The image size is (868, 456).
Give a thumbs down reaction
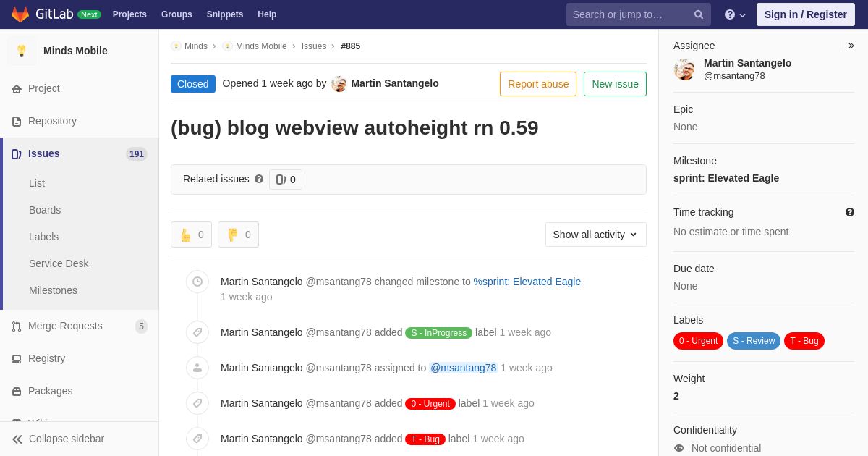[x=238, y=235]
